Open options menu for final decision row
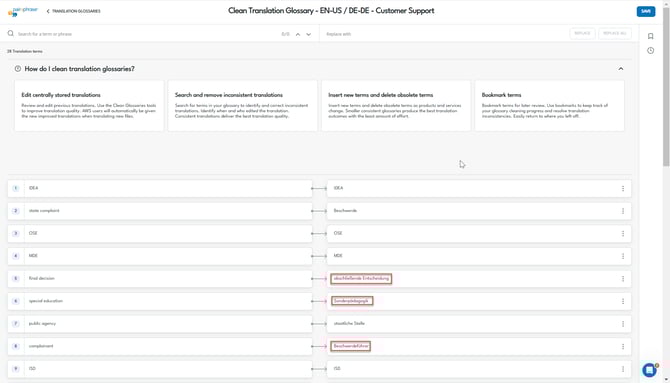The width and height of the screenshot is (670, 383). point(623,279)
